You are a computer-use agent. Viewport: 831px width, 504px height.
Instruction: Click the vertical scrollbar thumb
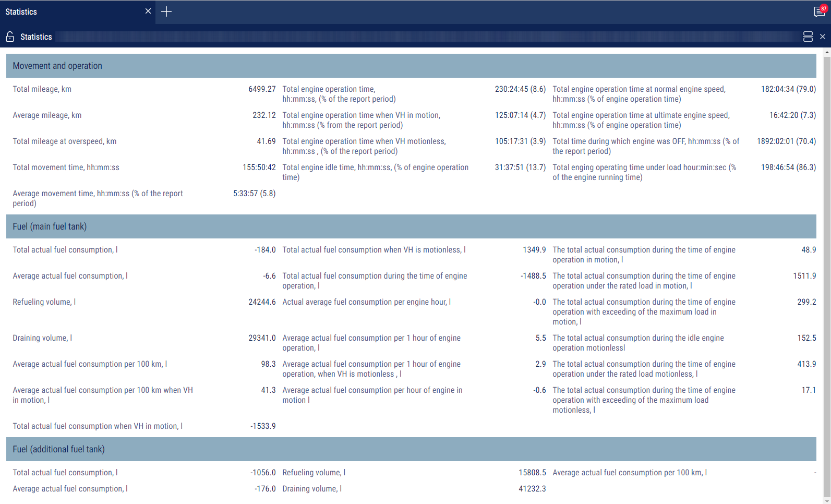[x=827, y=277]
